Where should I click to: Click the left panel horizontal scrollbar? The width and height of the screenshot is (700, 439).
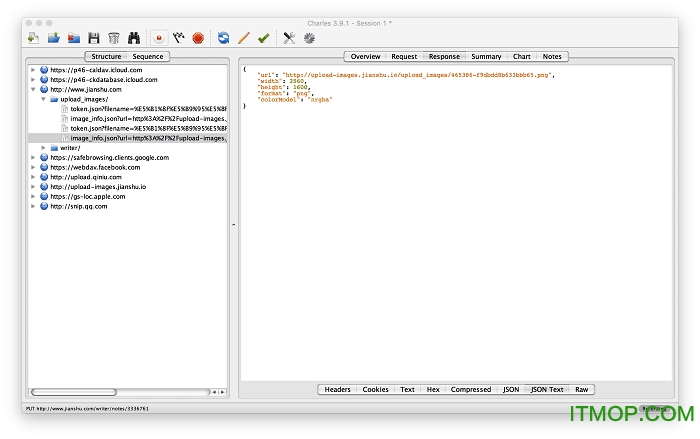75,391
